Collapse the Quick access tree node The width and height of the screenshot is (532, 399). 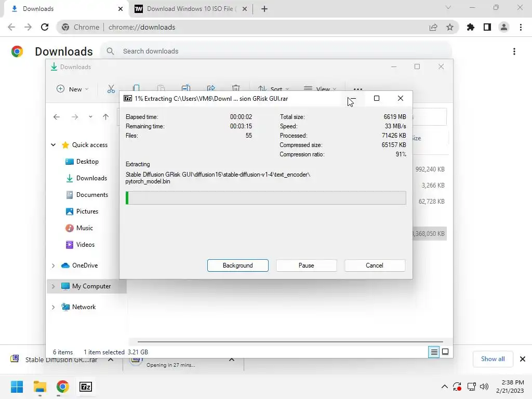click(54, 145)
